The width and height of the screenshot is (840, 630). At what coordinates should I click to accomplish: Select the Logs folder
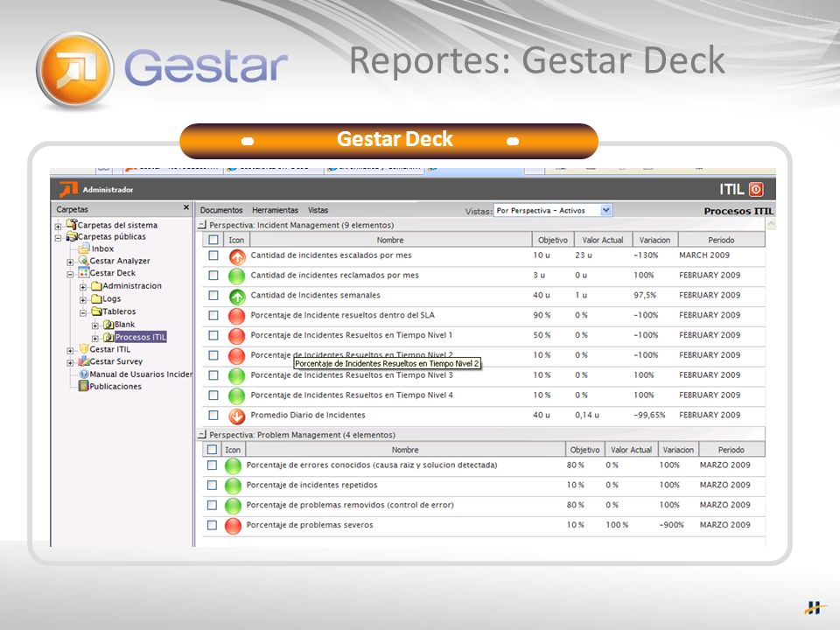tap(111, 298)
